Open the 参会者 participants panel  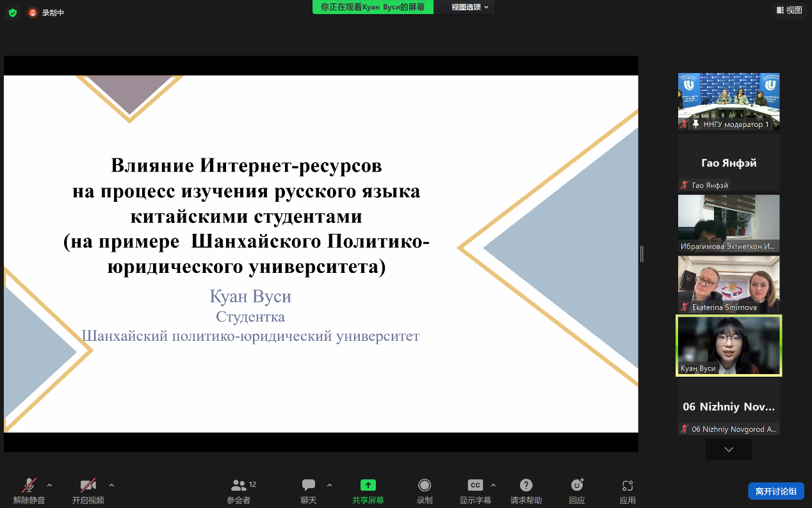239,491
